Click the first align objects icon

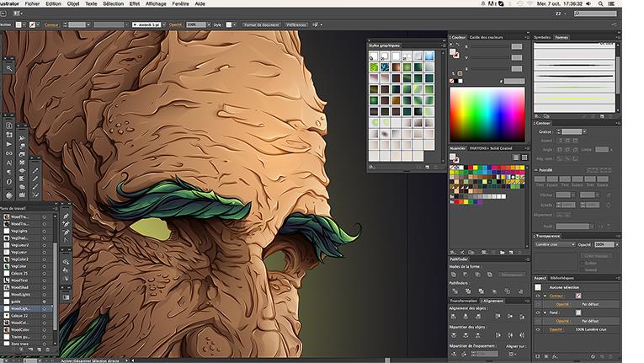pyautogui.click(x=455, y=316)
